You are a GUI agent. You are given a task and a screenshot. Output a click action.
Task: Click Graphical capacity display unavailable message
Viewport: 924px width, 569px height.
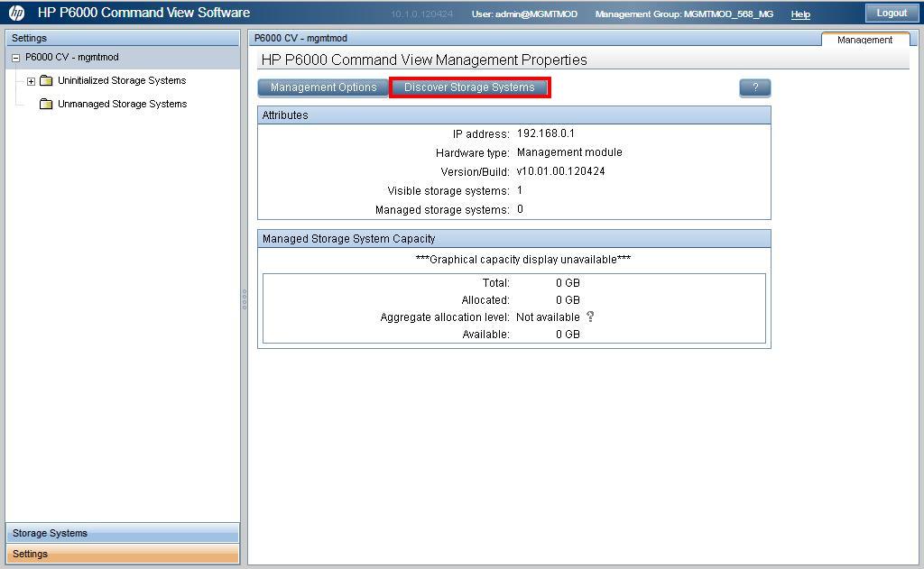pyautogui.click(x=523, y=259)
